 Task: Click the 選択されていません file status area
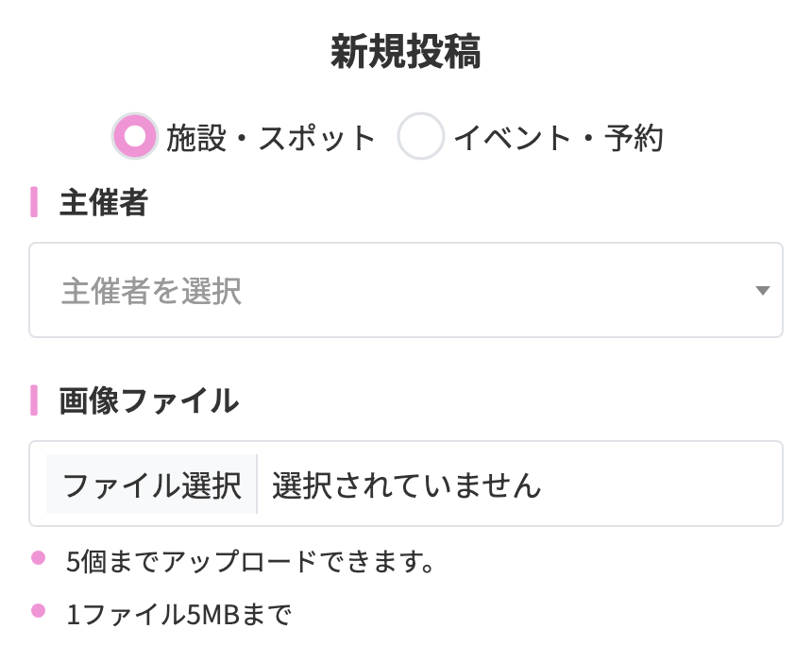[406, 484]
